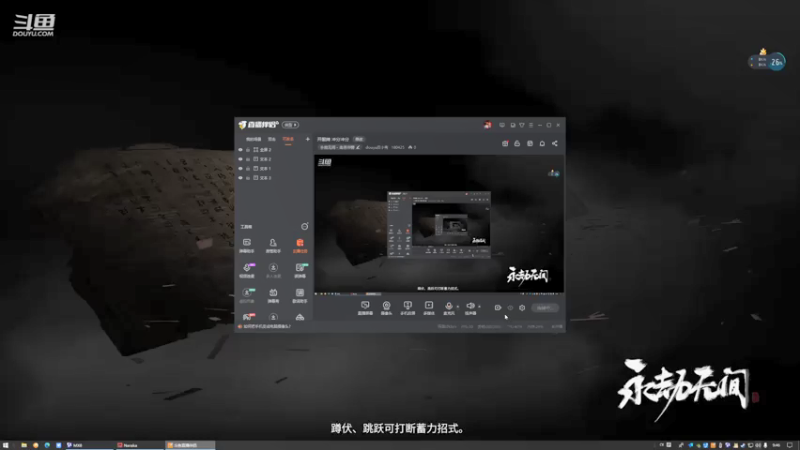The height and width of the screenshot is (450, 800).
Task: Open File Explorer from taskbar
Action: [x=24, y=445]
